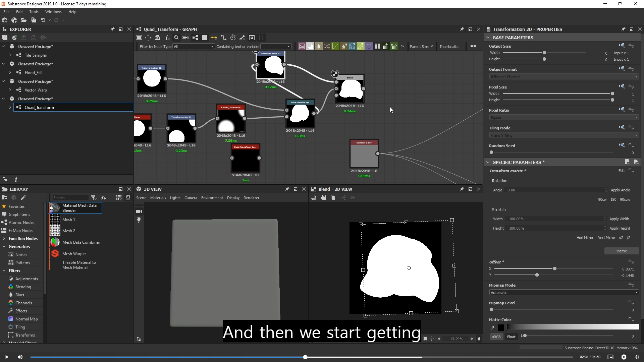Toggle the 2D view lock icon
The image size is (644, 362).
pyautogui.click(x=479, y=339)
